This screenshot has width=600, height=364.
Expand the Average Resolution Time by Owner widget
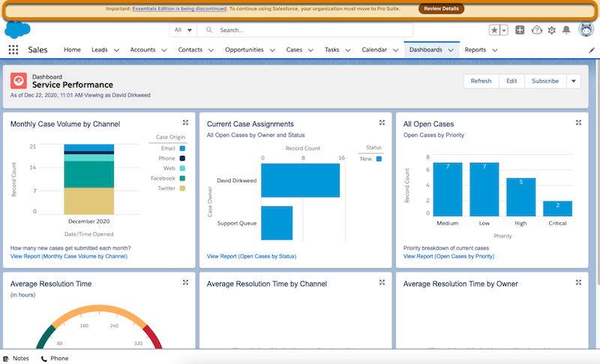tap(578, 282)
